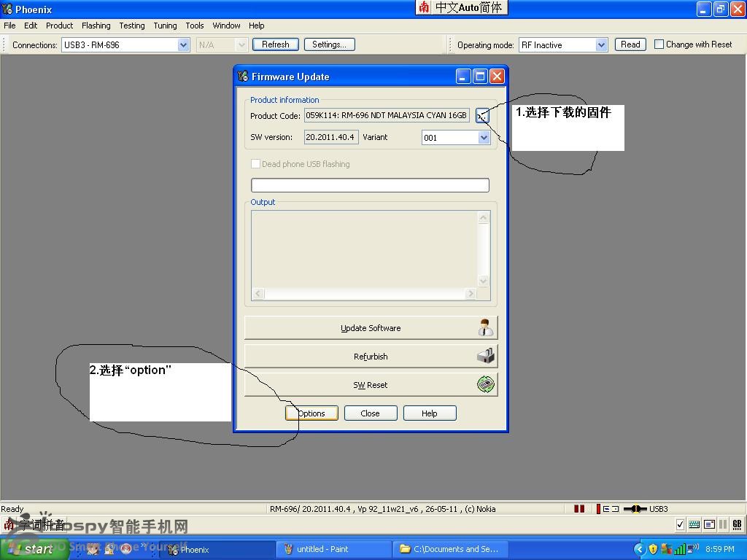This screenshot has width=747, height=560.
Task: Open the Window menu
Action: tap(226, 26)
